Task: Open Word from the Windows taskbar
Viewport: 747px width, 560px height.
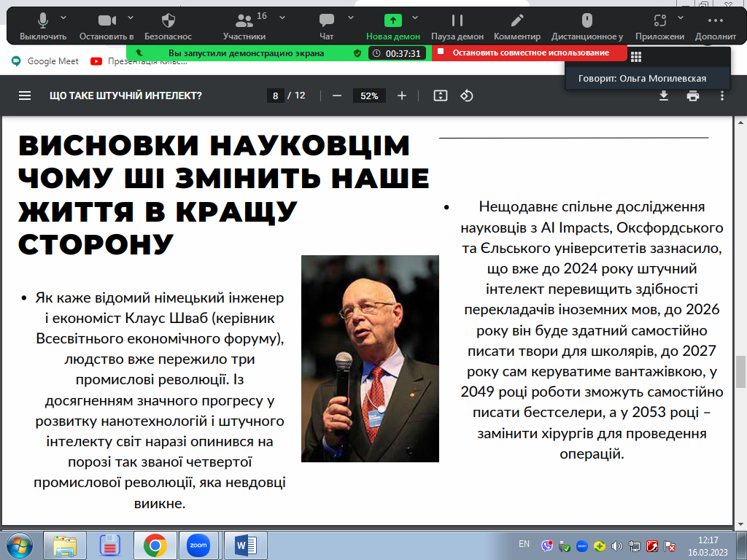Action: coord(245,545)
